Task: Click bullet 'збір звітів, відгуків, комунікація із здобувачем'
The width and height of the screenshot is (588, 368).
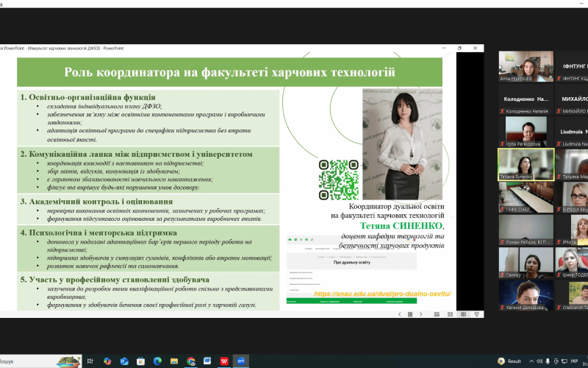Action: 114,171
